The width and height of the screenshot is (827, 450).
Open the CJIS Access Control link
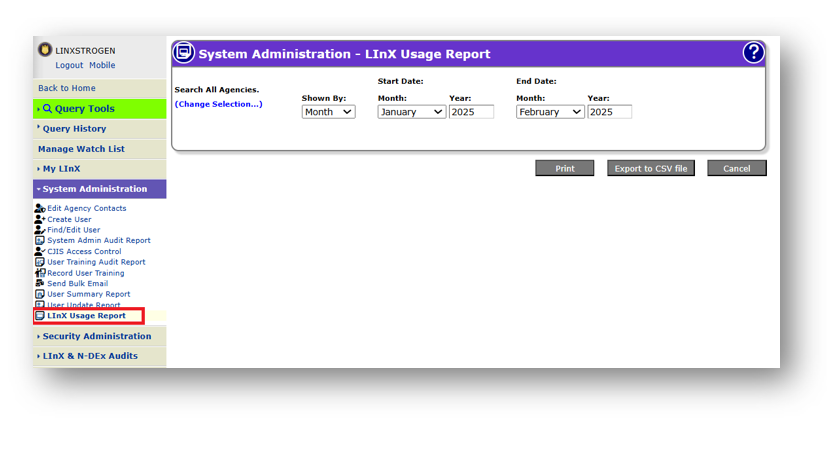(84, 252)
